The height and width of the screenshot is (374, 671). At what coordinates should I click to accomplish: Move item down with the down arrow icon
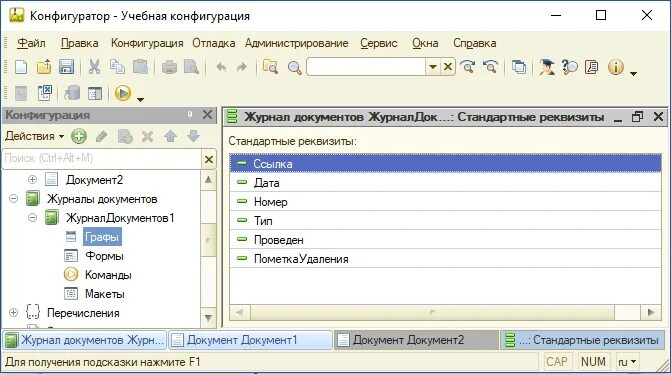coord(194,137)
